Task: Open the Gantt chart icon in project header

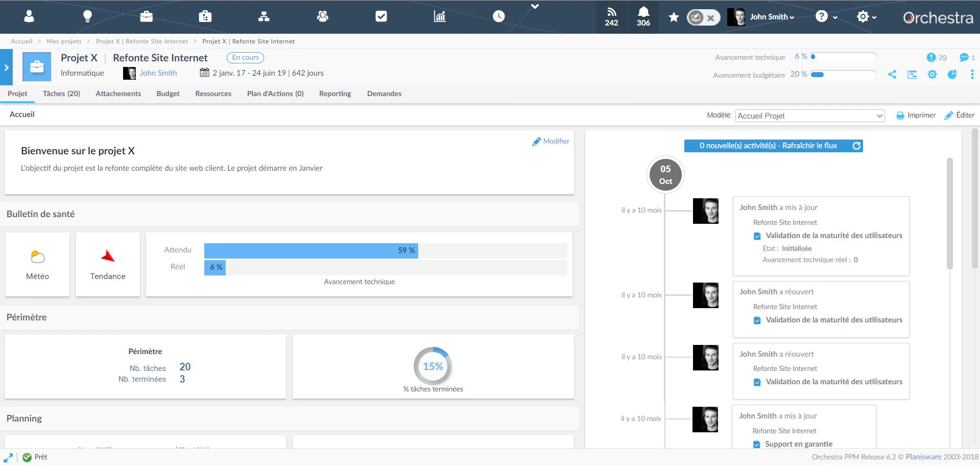Action: point(912,75)
